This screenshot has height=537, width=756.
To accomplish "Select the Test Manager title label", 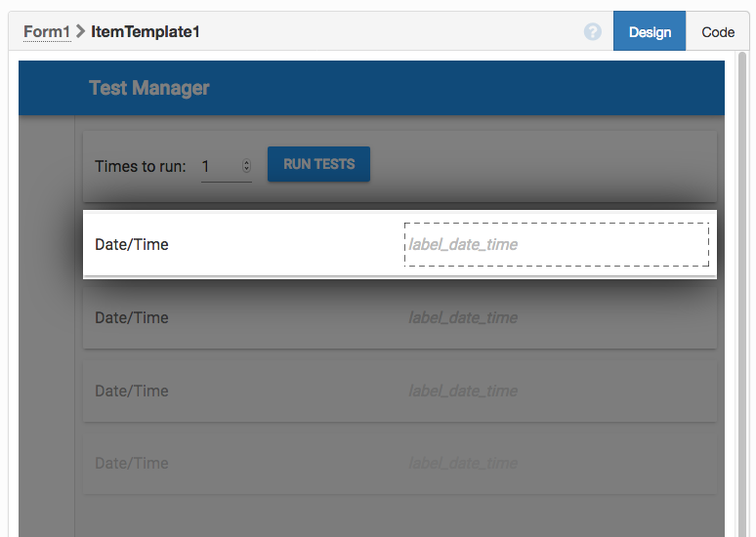I will (149, 88).
